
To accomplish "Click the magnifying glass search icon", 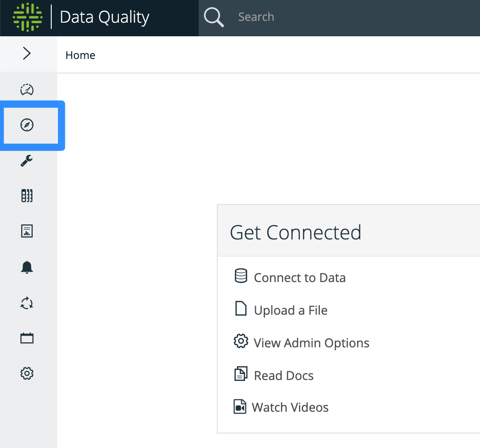I will (214, 18).
